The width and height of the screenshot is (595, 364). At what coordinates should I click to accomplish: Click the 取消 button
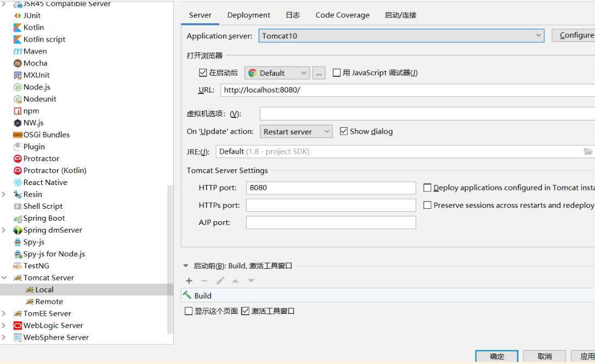pyautogui.click(x=545, y=356)
